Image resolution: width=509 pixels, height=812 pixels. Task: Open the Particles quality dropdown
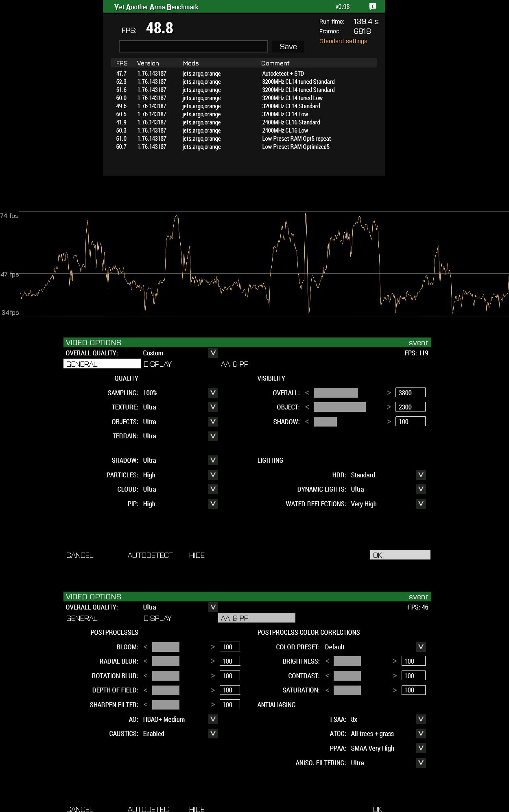click(x=213, y=475)
